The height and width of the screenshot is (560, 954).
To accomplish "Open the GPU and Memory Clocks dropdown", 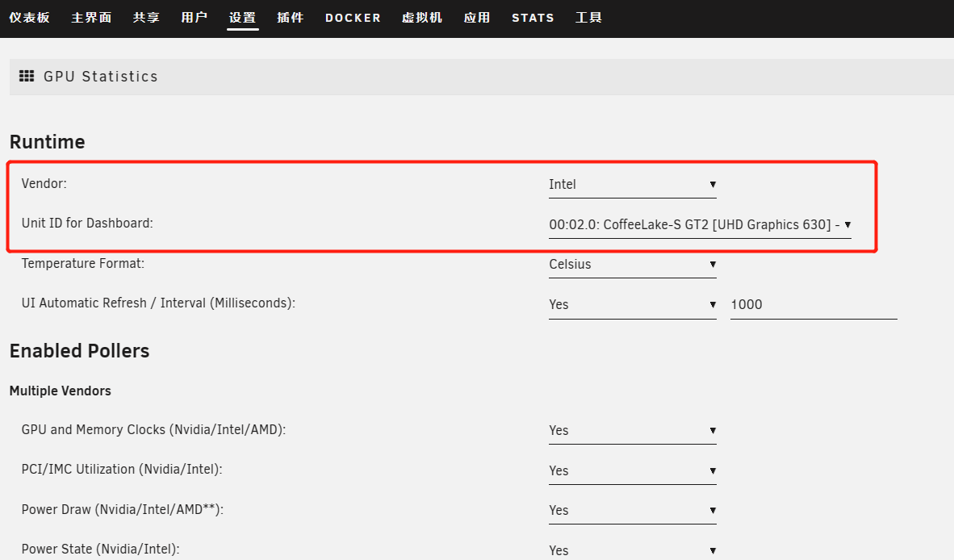I will (632, 431).
